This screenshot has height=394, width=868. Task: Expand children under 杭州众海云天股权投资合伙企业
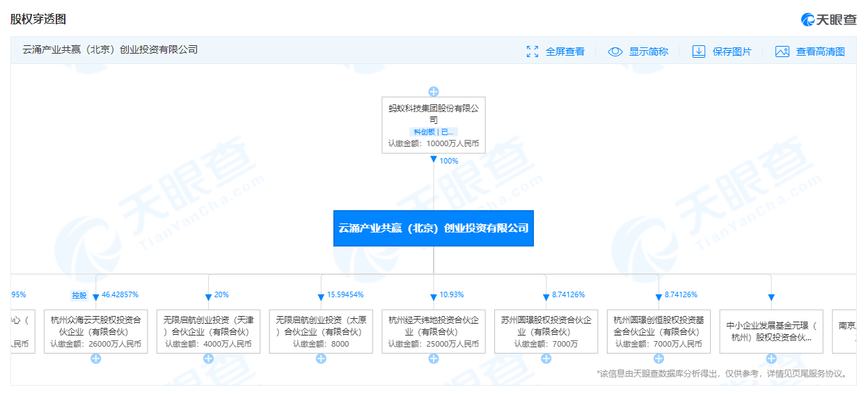pos(96,358)
